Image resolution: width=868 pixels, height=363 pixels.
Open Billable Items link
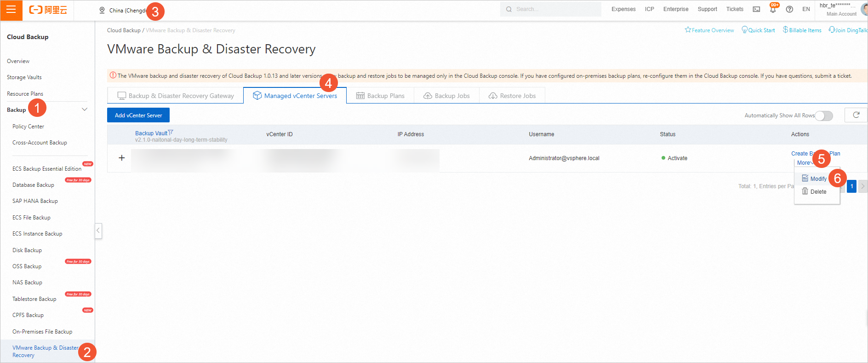point(802,30)
